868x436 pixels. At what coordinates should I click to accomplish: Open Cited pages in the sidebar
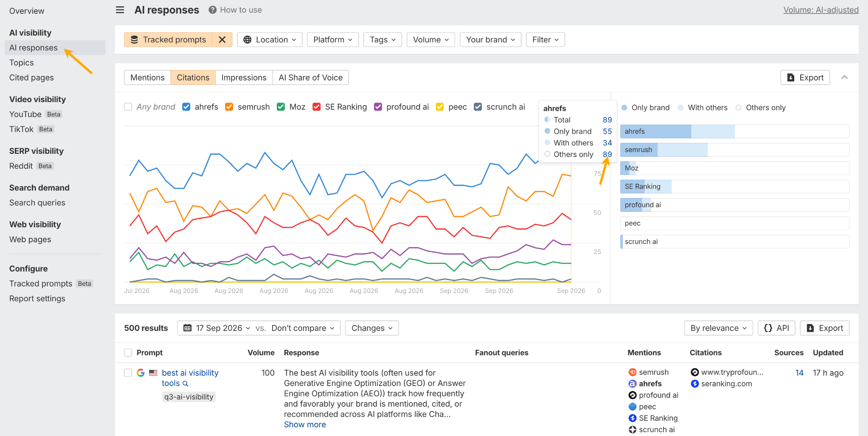(x=31, y=78)
